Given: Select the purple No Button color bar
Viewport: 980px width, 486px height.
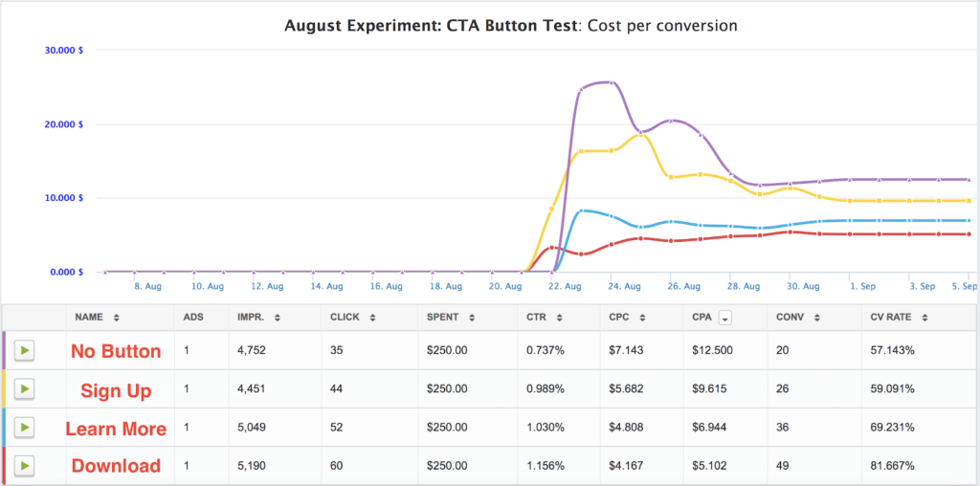Looking at the screenshot, I should point(4,351).
